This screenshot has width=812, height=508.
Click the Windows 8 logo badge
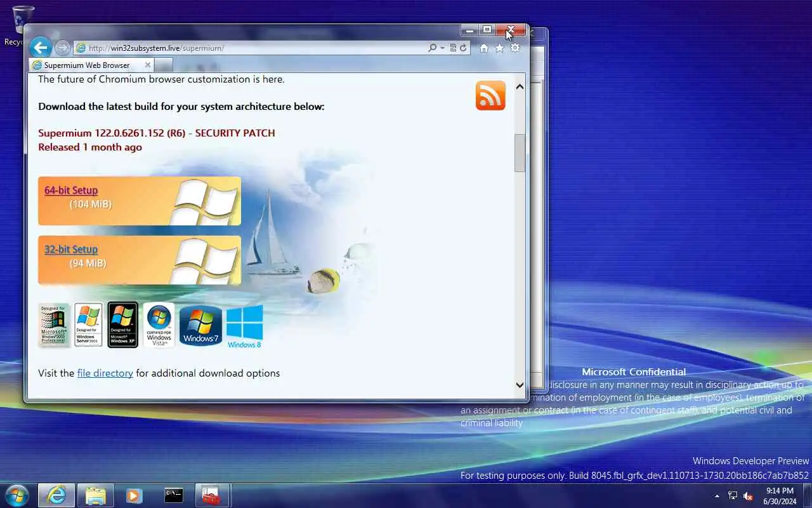(x=244, y=326)
